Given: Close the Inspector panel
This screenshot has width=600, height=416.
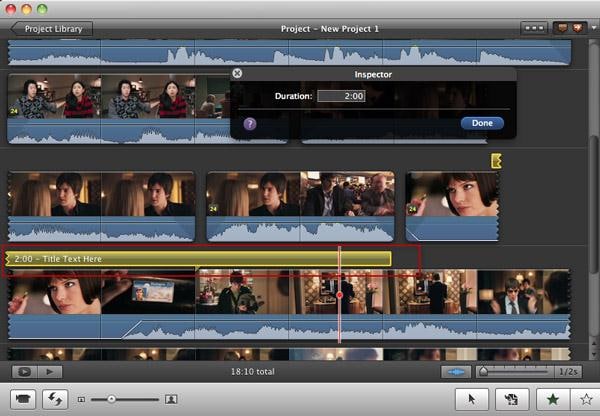Looking at the screenshot, I should pos(237,73).
